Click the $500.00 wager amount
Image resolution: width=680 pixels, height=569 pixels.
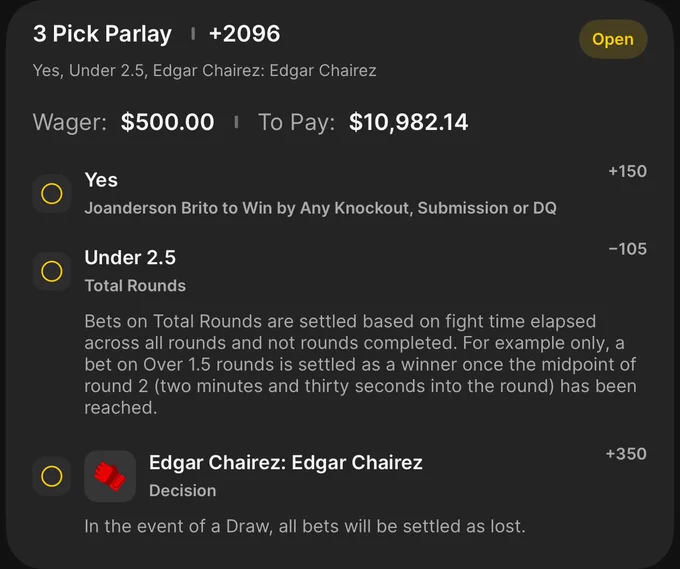tap(167, 122)
